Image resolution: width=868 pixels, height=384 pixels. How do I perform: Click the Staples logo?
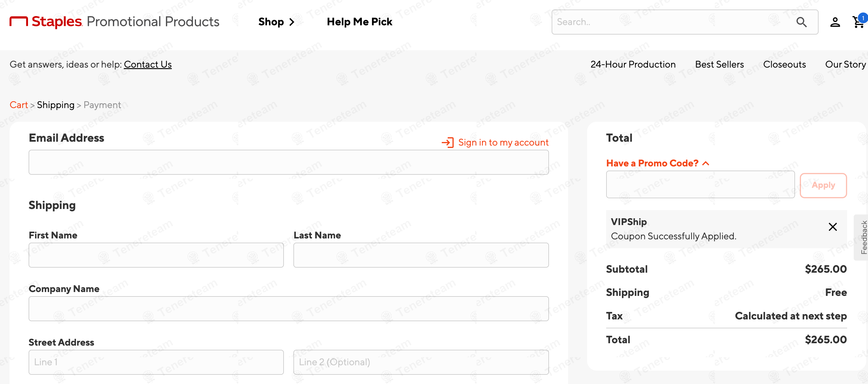(46, 21)
